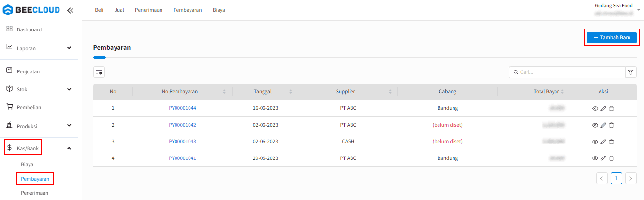Edit payment PY00001041 pencil icon

coord(603,158)
